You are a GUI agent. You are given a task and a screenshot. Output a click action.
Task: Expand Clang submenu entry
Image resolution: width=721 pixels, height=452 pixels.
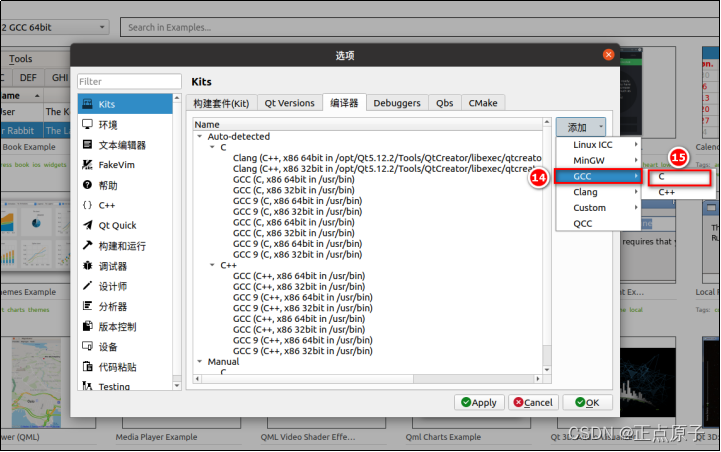[x=598, y=192]
